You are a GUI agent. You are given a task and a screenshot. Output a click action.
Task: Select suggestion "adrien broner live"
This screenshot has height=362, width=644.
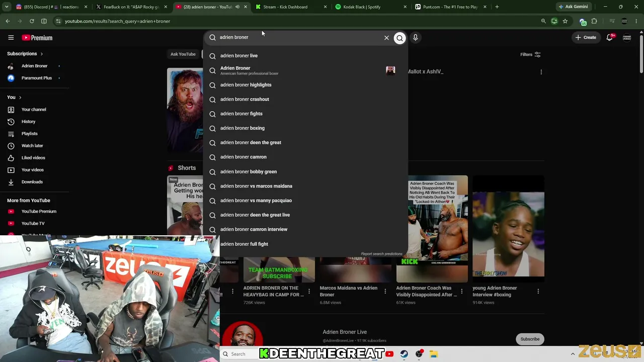(x=305, y=56)
